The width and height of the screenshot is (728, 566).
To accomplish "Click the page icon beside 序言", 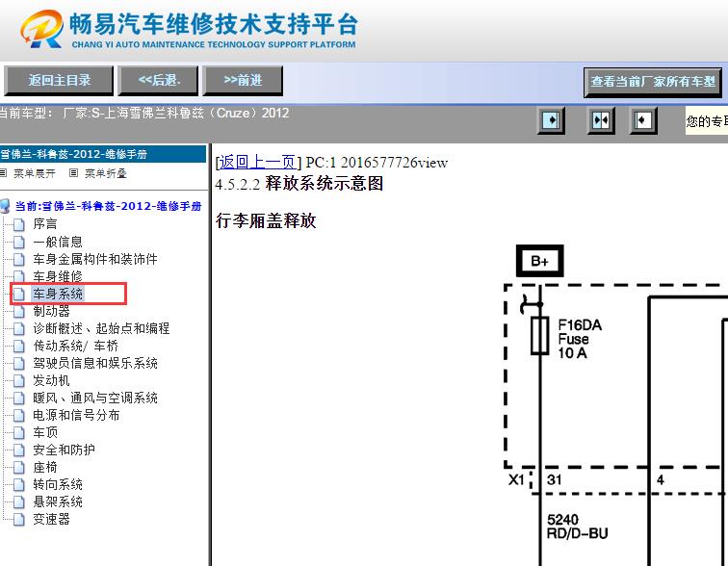I will 19,224.
